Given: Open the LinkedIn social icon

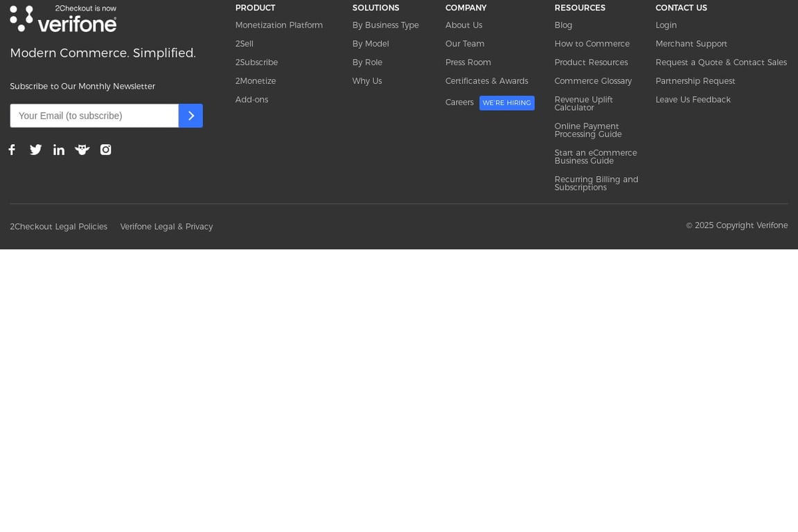Looking at the screenshot, I should [59, 150].
